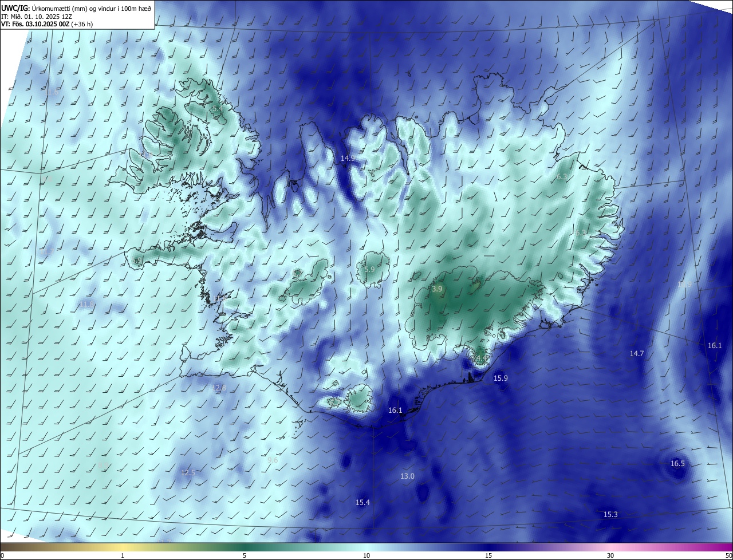This screenshot has height=560, width=733.
Task: Click the 15 tick label on color scale
Action: (488, 555)
